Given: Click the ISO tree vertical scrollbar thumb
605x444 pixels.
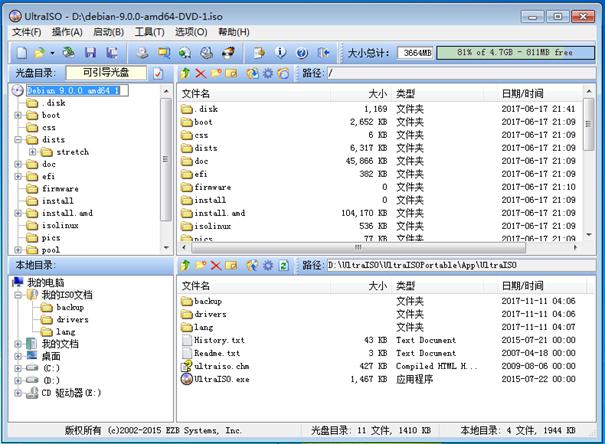Looking at the screenshot, I should point(166,159).
